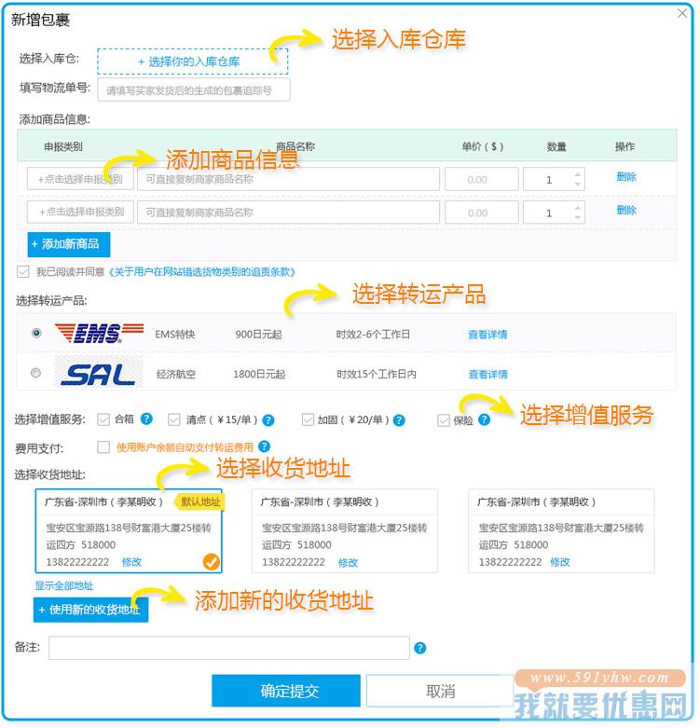Select SAL 经济航空 radio button
Image resolution: width=700 pixels, height=728 pixels.
pos(35,373)
